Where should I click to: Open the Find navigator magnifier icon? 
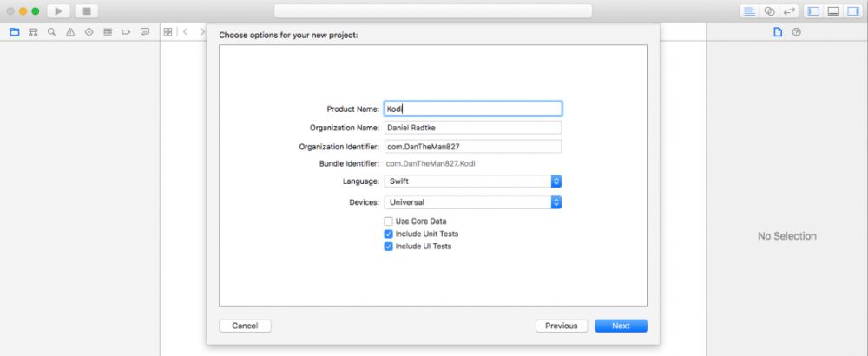point(52,31)
